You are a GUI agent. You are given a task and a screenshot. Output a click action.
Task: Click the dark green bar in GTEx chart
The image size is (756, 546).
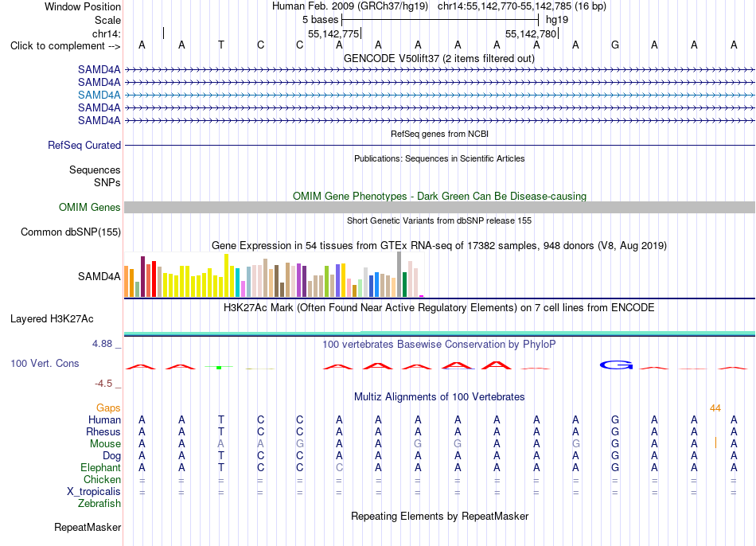click(404, 285)
